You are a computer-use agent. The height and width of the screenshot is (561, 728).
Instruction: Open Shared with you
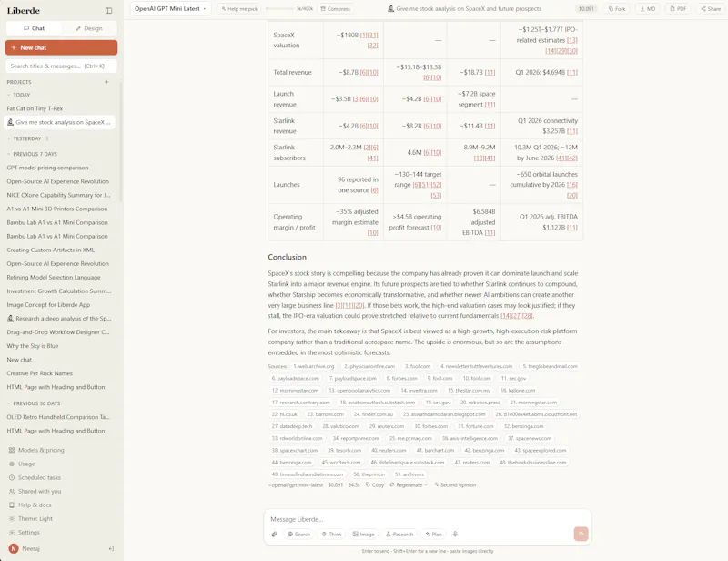tap(35, 491)
